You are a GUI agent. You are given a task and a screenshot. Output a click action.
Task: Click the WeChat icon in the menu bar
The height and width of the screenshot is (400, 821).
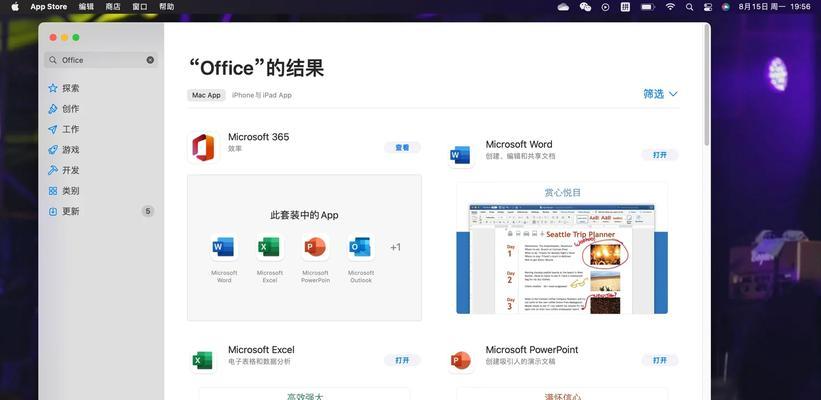585,7
